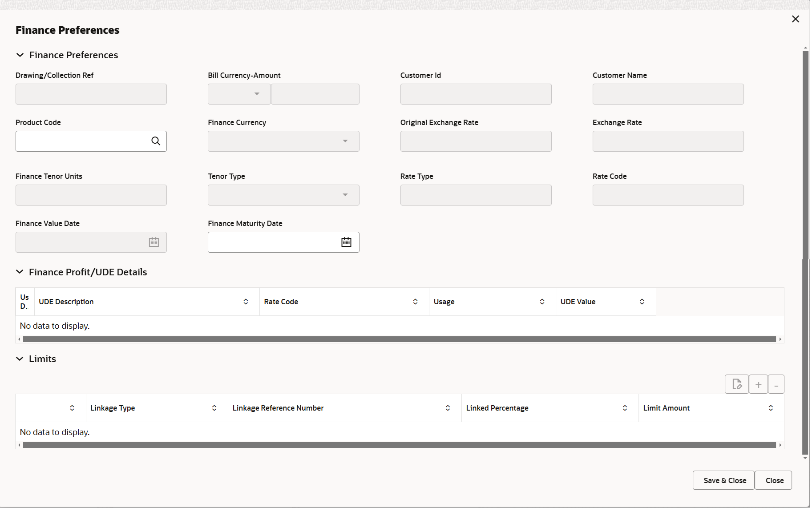Sort by Limit Amount column
Screen dimensions: 812x508
pos(771,408)
